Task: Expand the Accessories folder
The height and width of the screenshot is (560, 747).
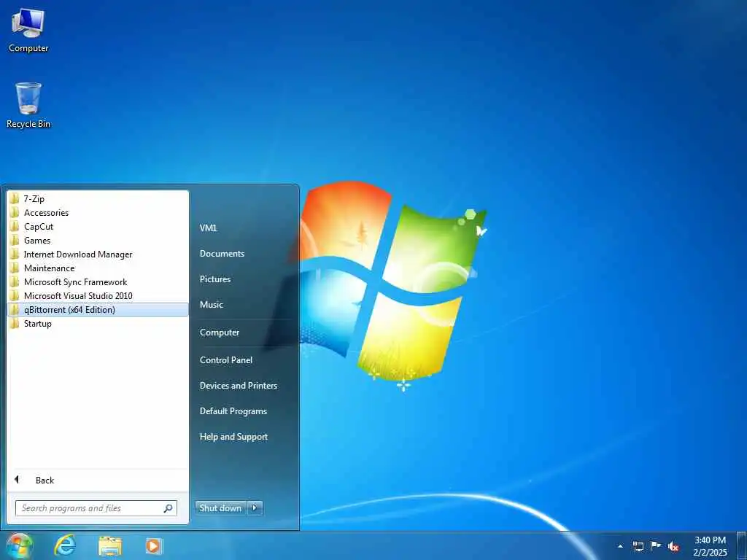Action: (x=98, y=213)
